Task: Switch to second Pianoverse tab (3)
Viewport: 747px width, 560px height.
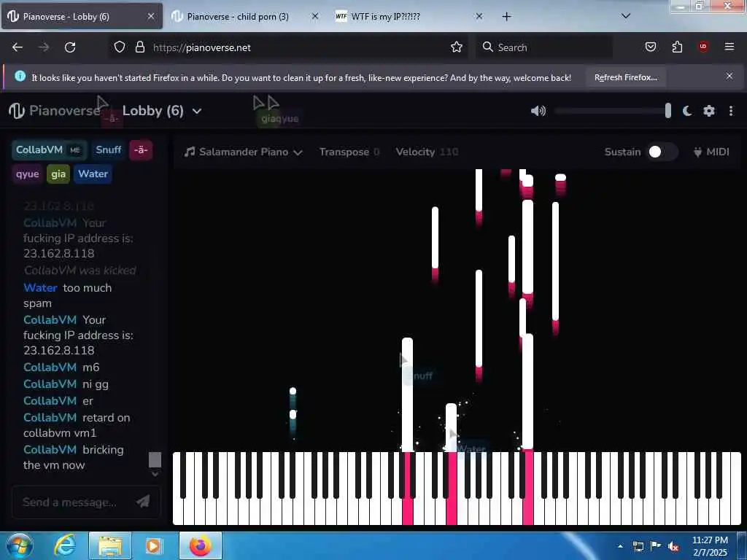Action: point(238,17)
